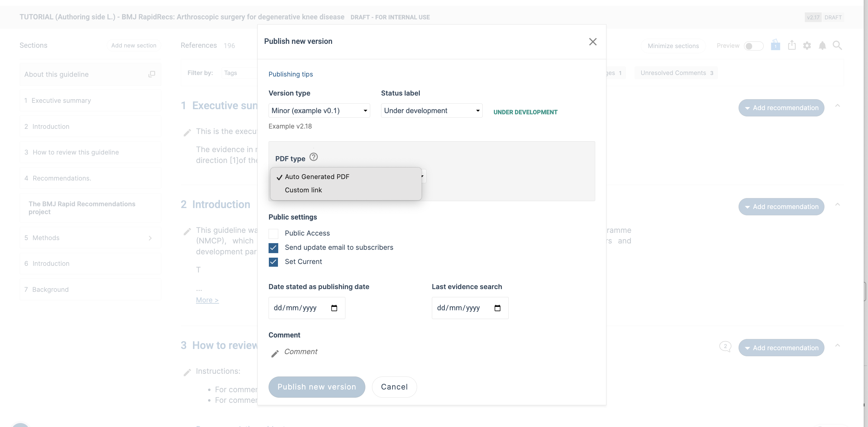Click the Last evidence search date field
The width and height of the screenshot is (868, 427).
pyautogui.click(x=470, y=308)
